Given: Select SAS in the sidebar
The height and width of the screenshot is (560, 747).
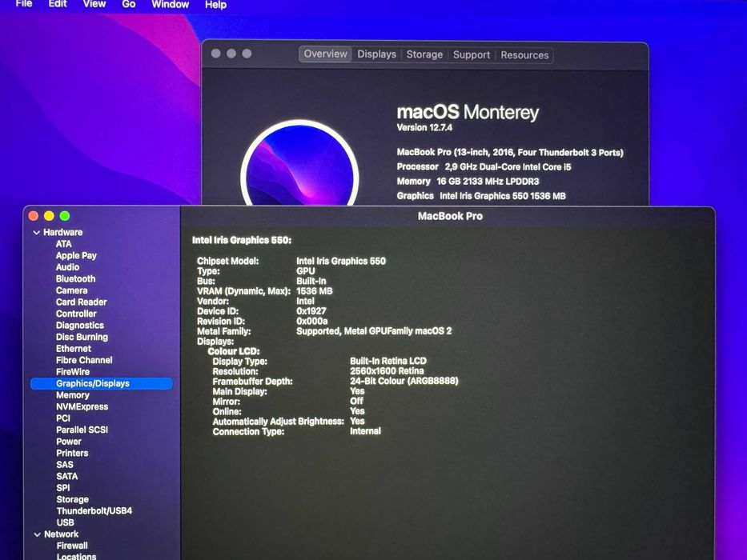Looking at the screenshot, I should pos(65,465).
